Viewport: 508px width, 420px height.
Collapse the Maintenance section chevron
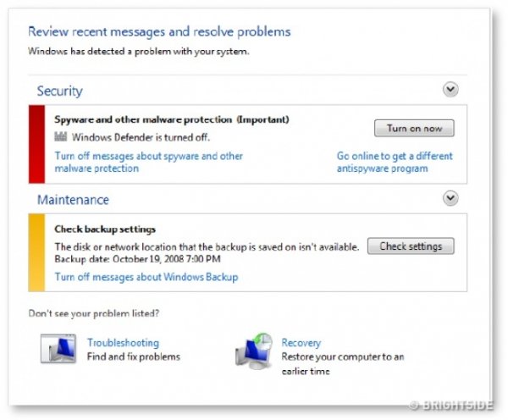coord(450,198)
